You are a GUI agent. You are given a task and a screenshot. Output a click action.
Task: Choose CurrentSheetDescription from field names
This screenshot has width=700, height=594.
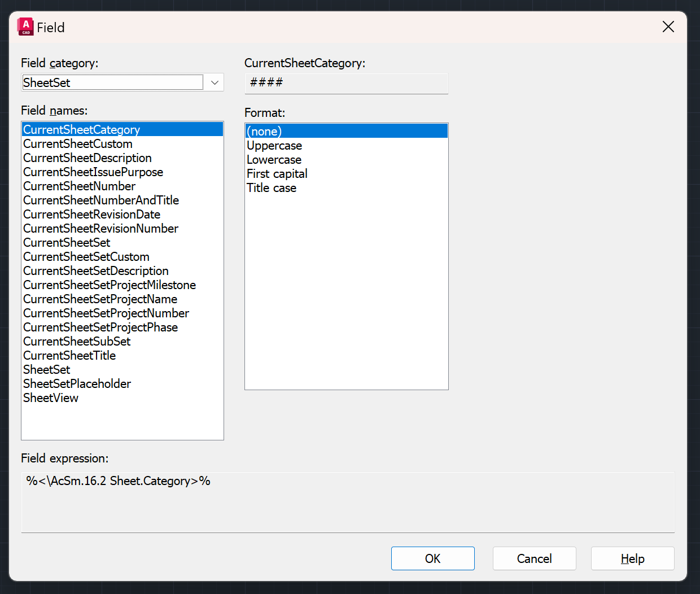(88, 158)
